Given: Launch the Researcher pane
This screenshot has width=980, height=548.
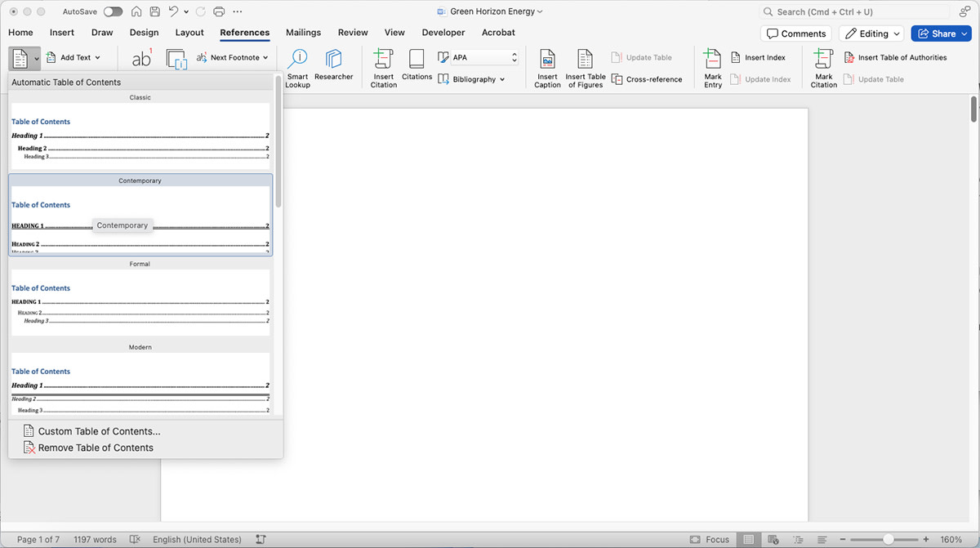Looking at the screenshot, I should pos(333,65).
